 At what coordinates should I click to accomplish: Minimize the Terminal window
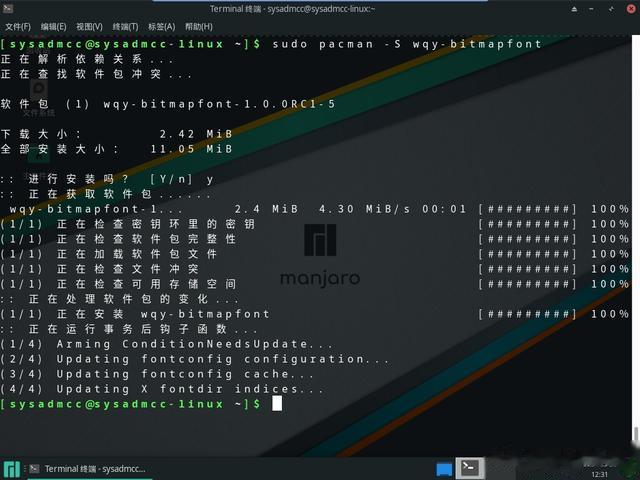[591, 9]
